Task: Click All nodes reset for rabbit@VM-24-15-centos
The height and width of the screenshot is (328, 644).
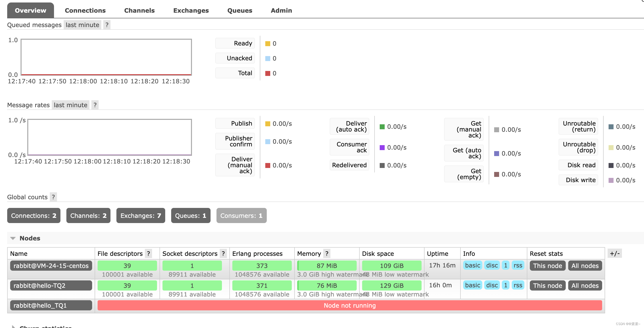Action: [585, 266]
